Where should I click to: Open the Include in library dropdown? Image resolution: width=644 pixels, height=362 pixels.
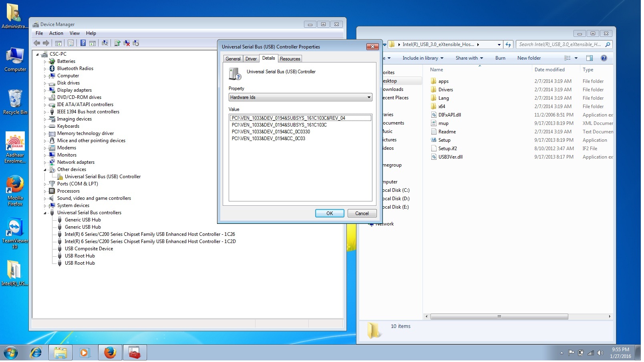click(423, 58)
